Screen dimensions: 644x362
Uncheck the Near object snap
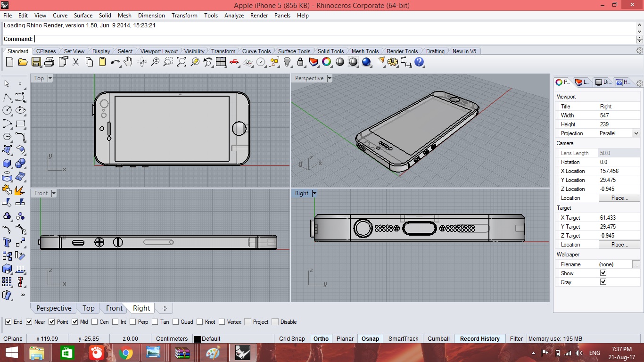[29, 322]
